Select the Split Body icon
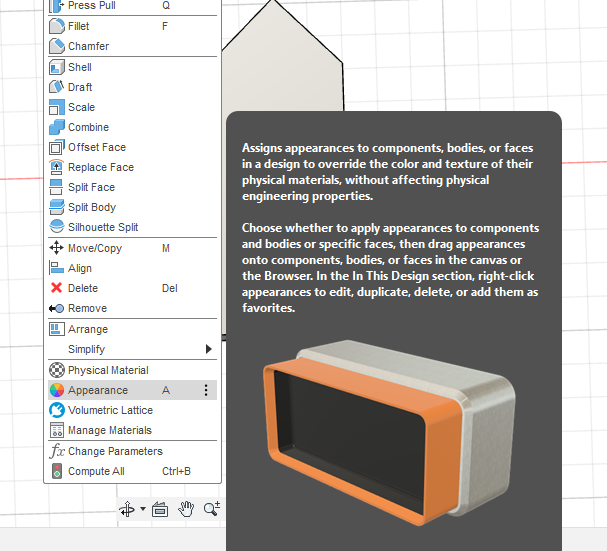This screenshot has width=607, height=551. point(57,207)
